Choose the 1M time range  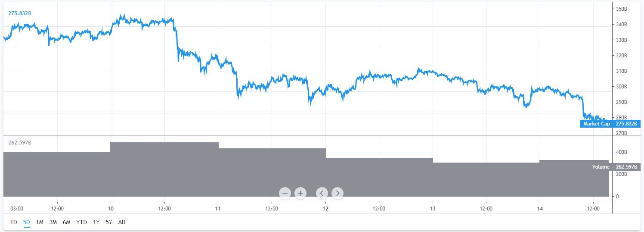[40, 223]
